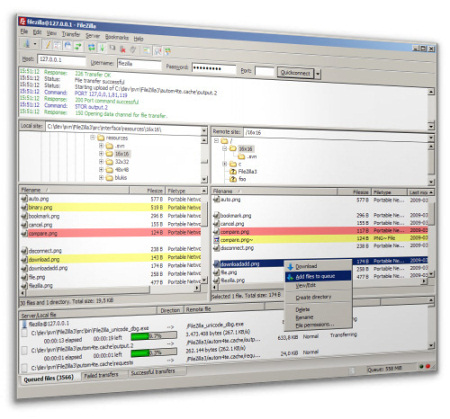
Task: Open the Transfer menu
Action: 71,34
